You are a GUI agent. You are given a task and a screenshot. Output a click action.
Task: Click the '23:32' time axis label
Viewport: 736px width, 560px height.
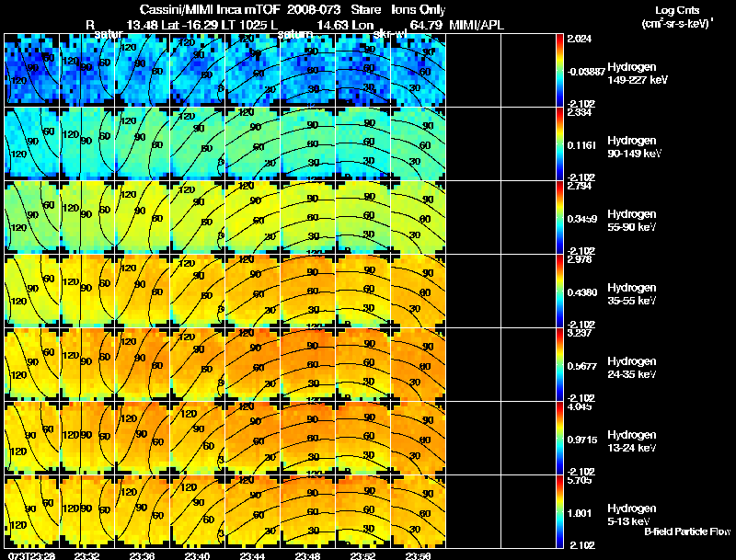(87, 555)
